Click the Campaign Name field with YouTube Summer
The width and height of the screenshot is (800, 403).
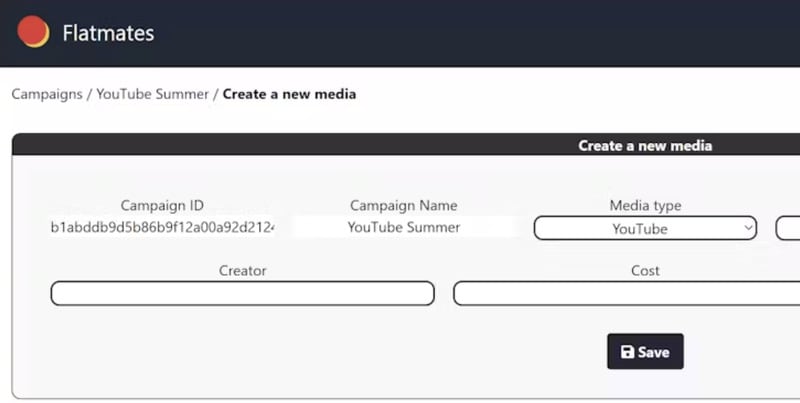pos(404,227)
